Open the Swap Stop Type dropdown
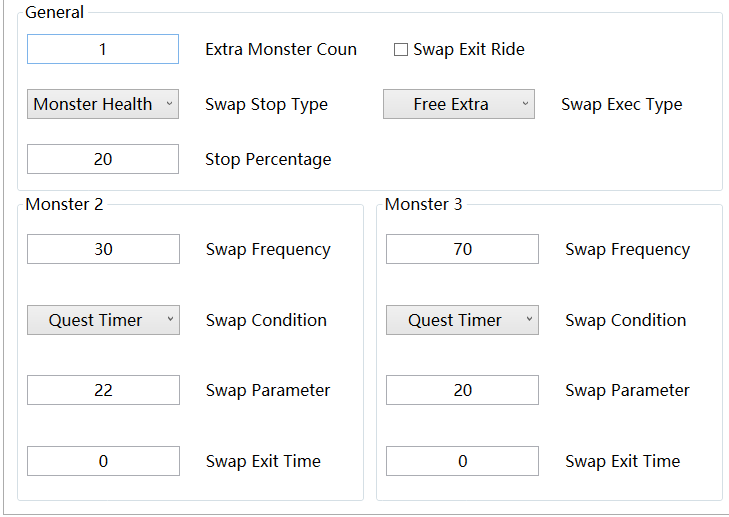Viewport: 729px width, 517px height. (103, 104)
